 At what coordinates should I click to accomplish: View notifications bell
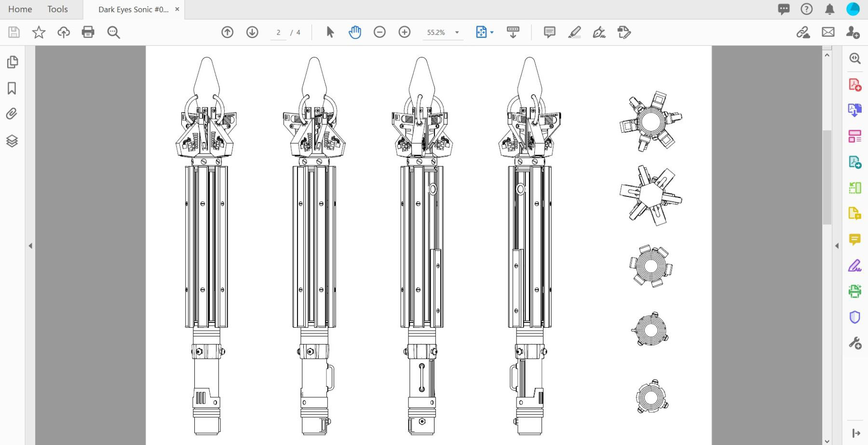(x=829, y=9)
